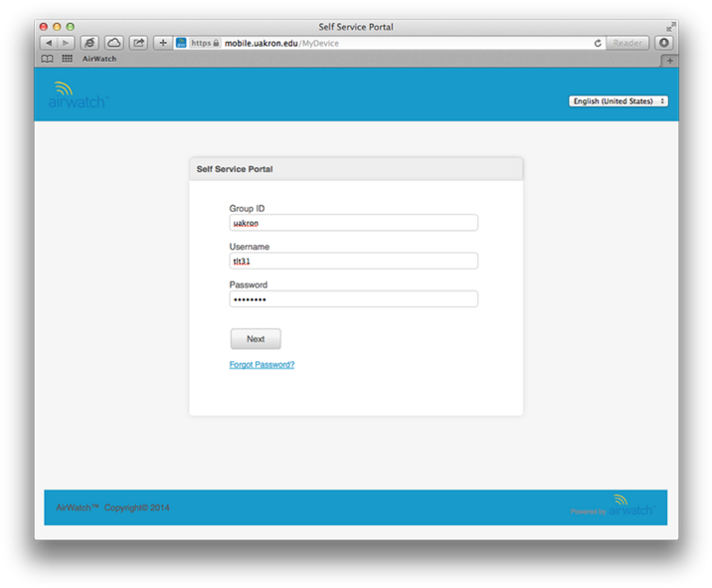
Task: Show Top Sites grid icon
Action: (x=68, y=60)
